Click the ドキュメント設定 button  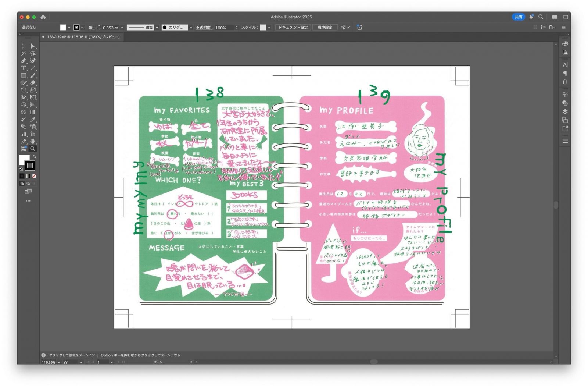click(293, 28)
